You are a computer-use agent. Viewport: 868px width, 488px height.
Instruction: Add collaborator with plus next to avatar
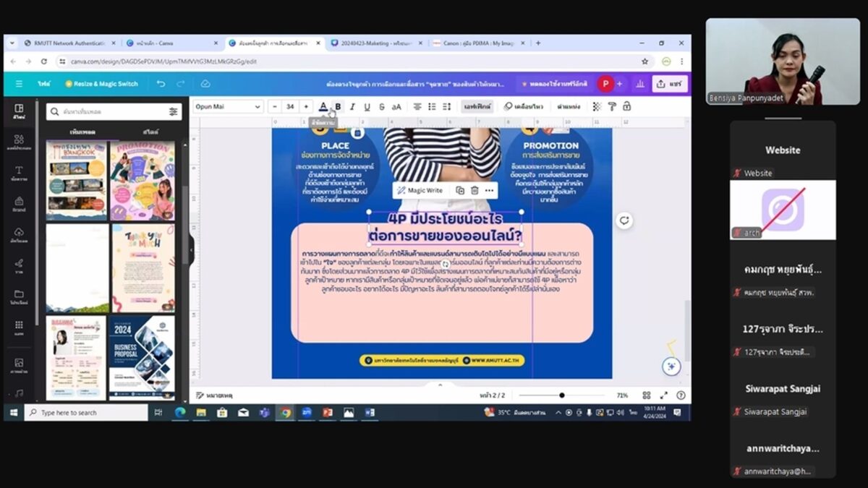click(619, 84)
